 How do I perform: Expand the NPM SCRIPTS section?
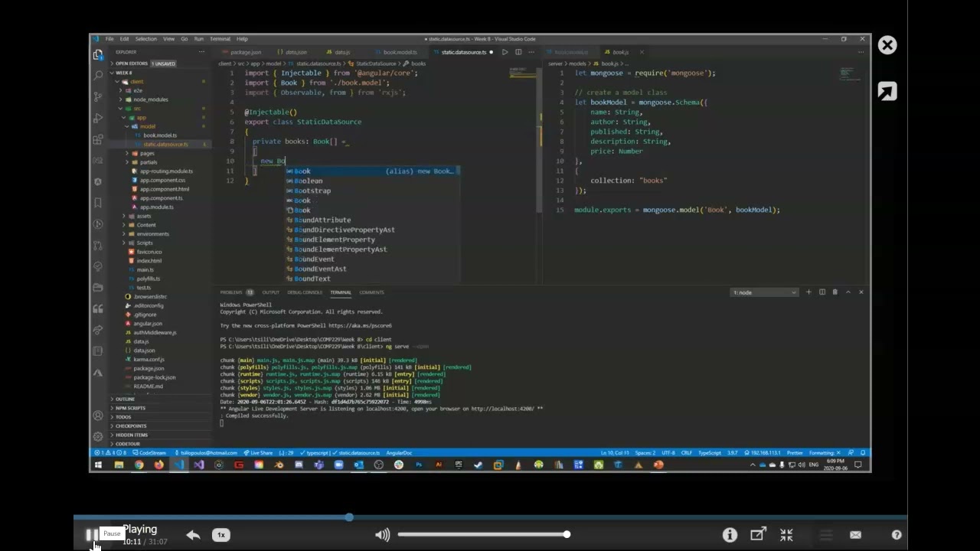130,408
